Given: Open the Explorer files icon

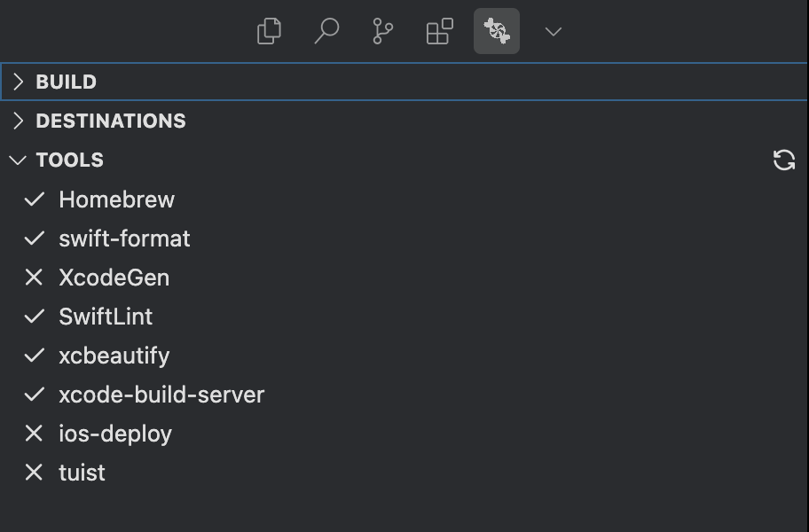Looking at the screenshot, I should coord(269,32).
